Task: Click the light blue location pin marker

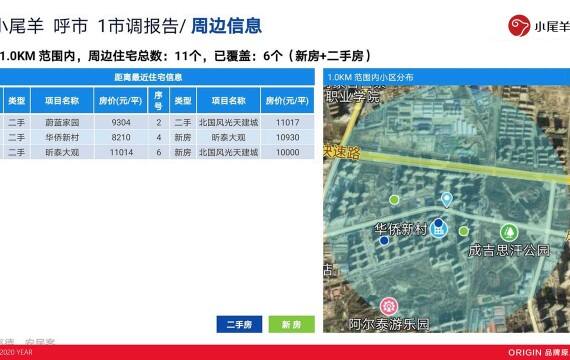Action: point(446,200)
